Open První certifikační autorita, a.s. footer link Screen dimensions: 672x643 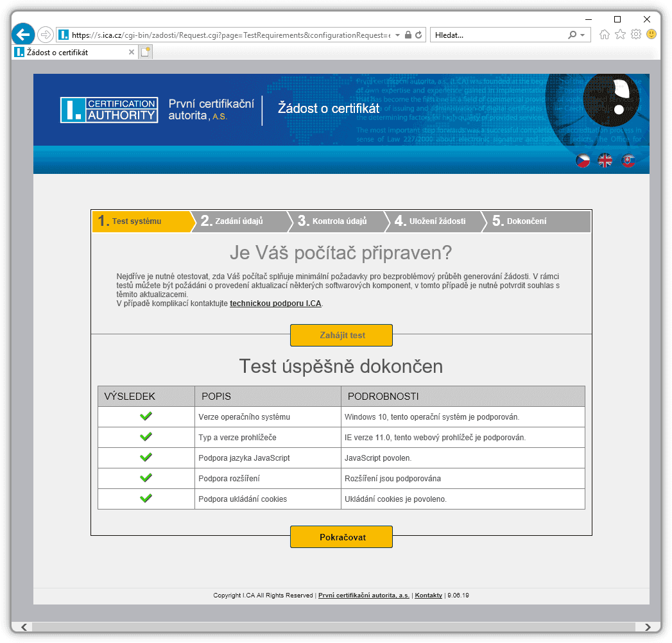click(x=364, y=596)
